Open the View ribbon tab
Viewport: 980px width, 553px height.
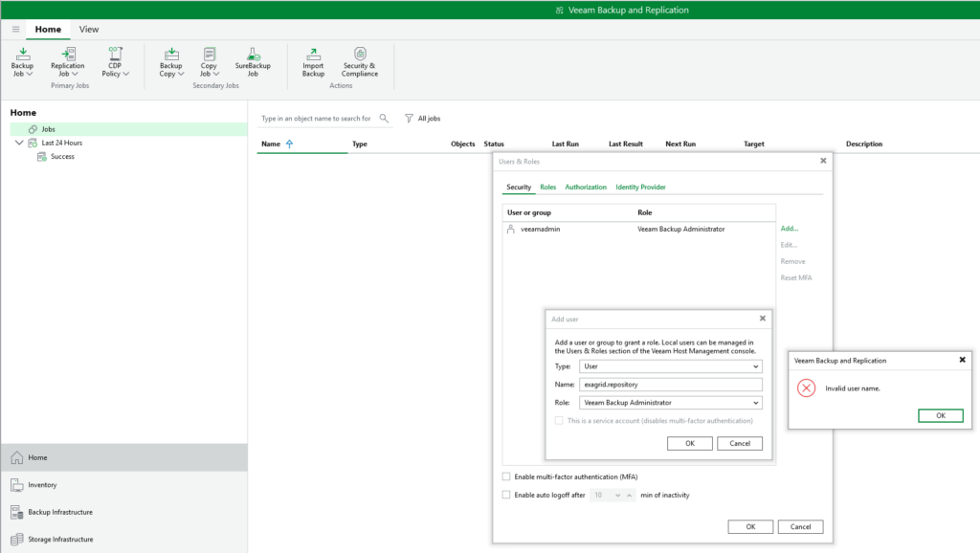(89, 30)
